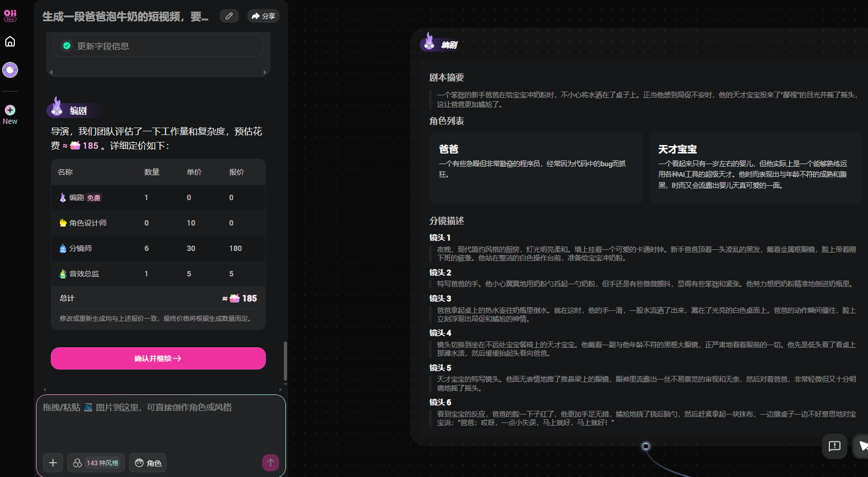The width and height of the screenshot is (868, 477).
Task: Click the chat panel vertical scrollbar
Action: click(x=285, y=360)
